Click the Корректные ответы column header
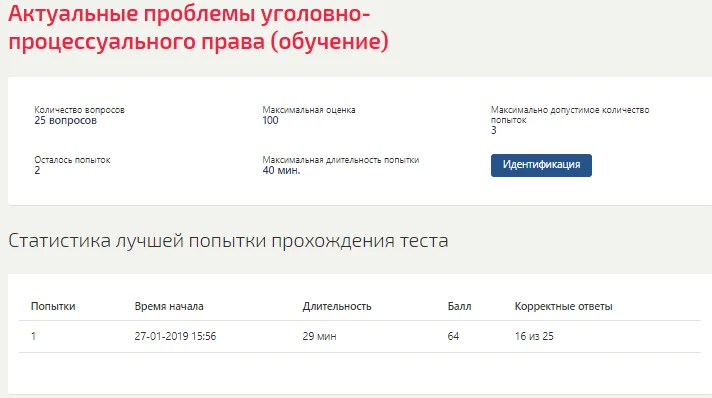The width and height of the screenshot is (712, 398). pos(564,306)
